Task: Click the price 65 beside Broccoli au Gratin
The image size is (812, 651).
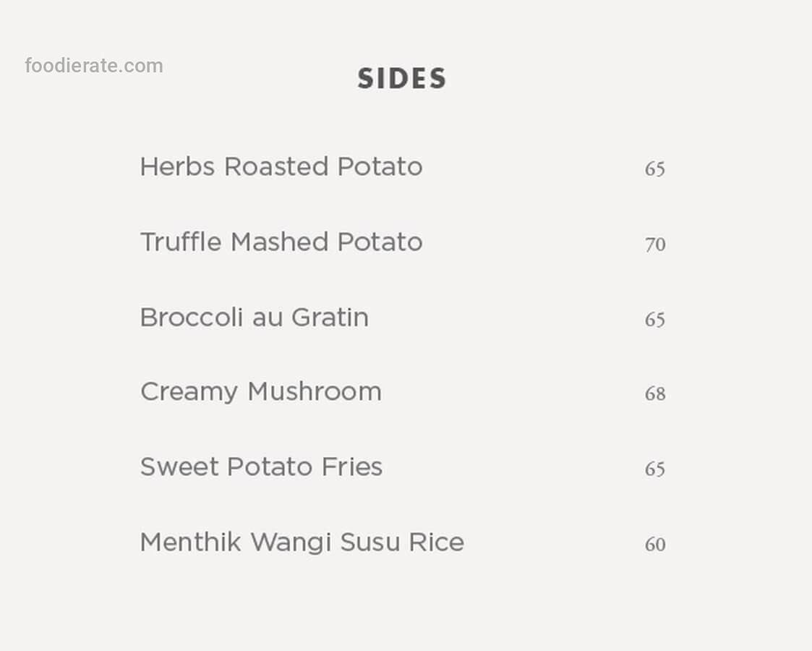Action: pyautogui.click(x=655, y=320)
